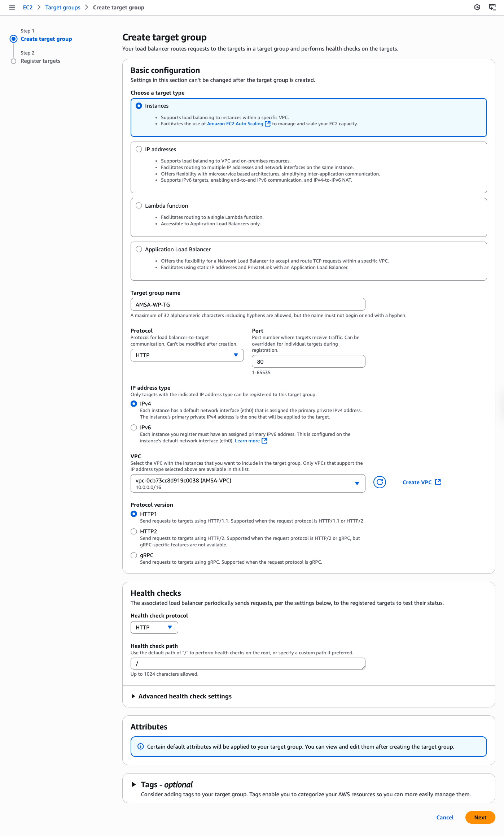Click the Target group name field

point(247,304)
